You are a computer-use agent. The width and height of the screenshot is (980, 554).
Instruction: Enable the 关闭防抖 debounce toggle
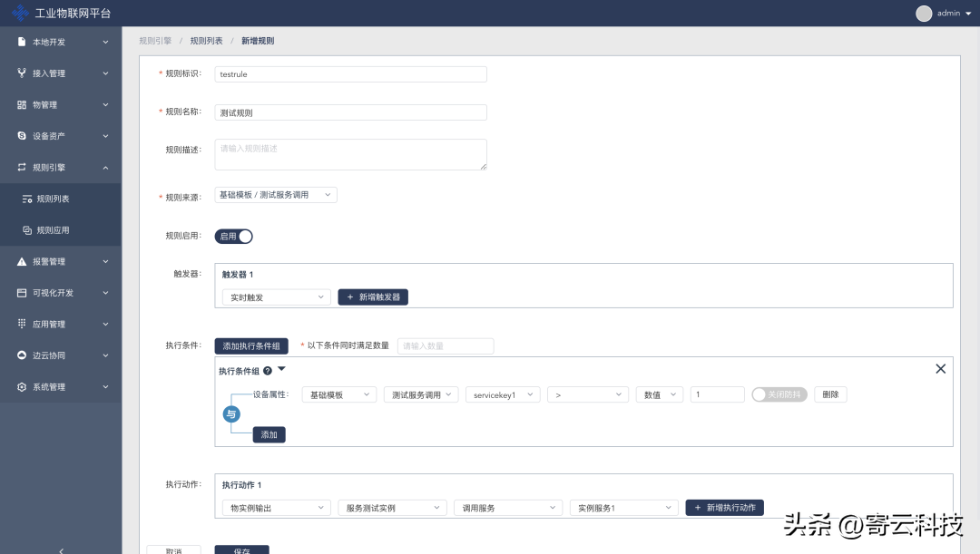point(779,394)
